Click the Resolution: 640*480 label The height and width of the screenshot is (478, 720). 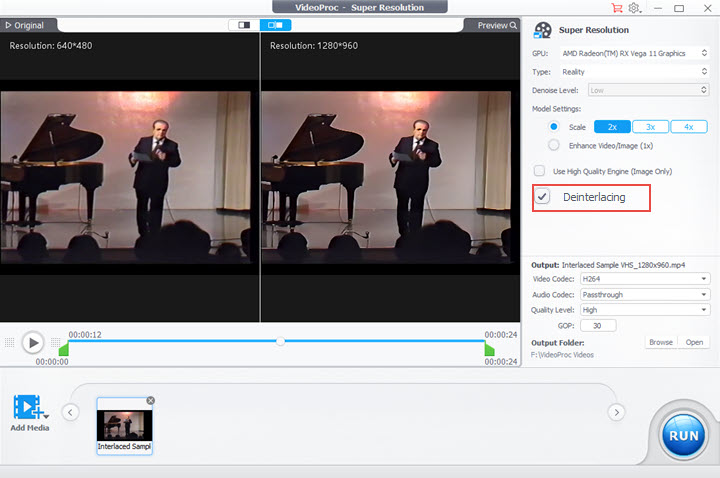pos(51,45)
